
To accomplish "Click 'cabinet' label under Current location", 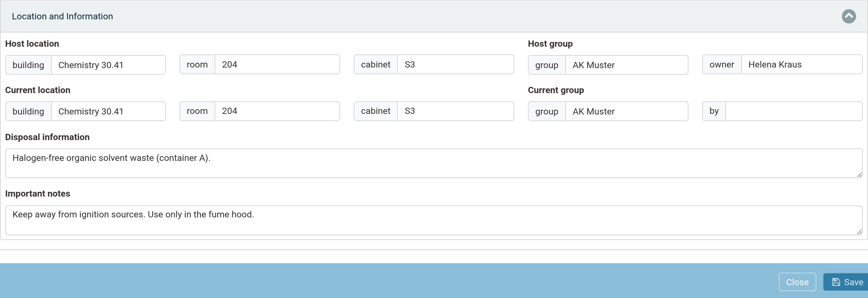I will (x=376, y=111).
